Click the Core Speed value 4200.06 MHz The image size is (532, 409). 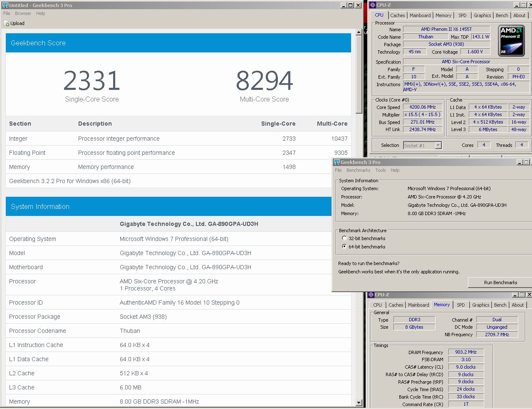(422, 107)
